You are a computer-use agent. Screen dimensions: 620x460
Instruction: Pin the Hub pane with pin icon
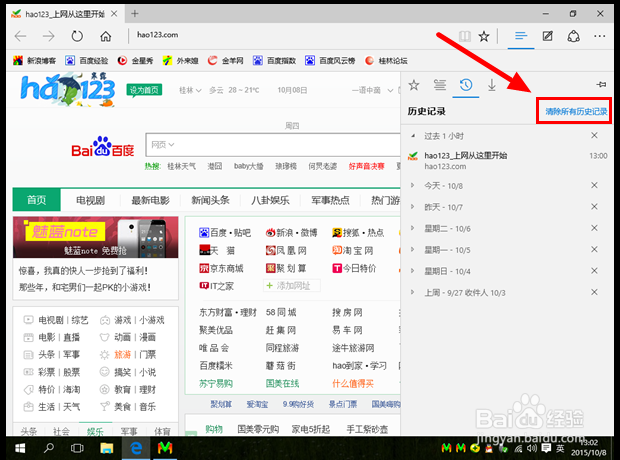click(x=601, y=84)
